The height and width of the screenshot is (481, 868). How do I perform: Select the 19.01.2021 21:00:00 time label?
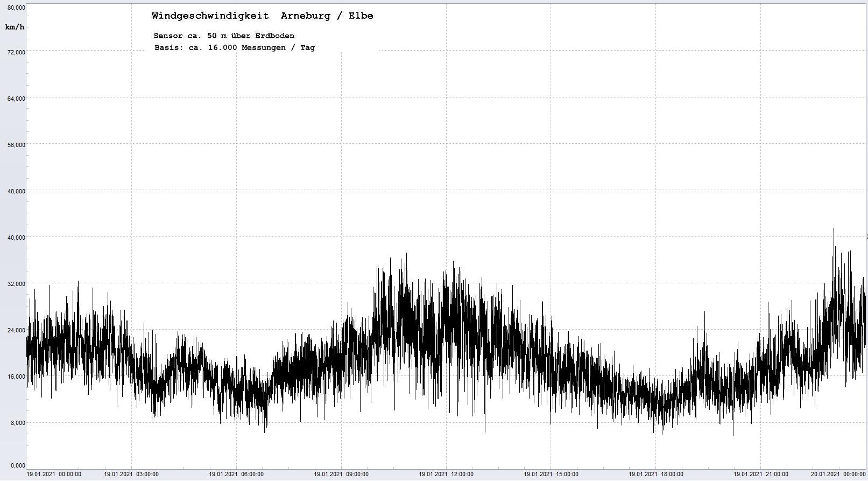coord(761,475)
